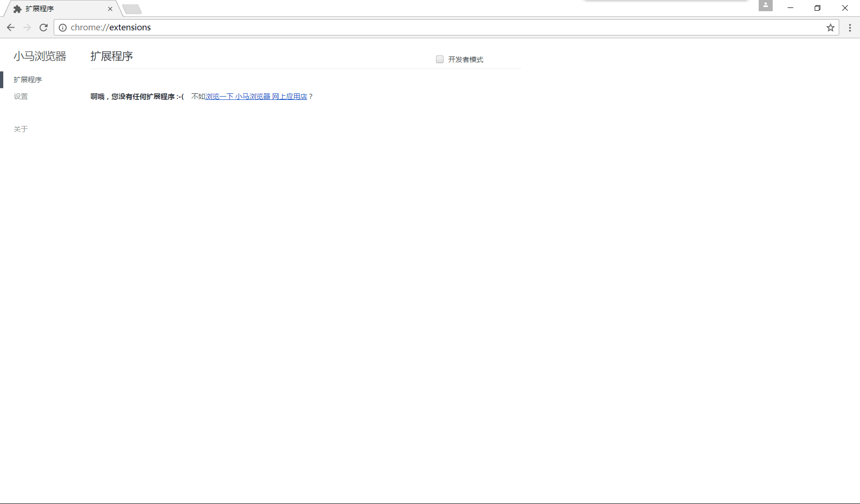Click the 啊哦，您没有任何扩展程序 message

[137, 97]
